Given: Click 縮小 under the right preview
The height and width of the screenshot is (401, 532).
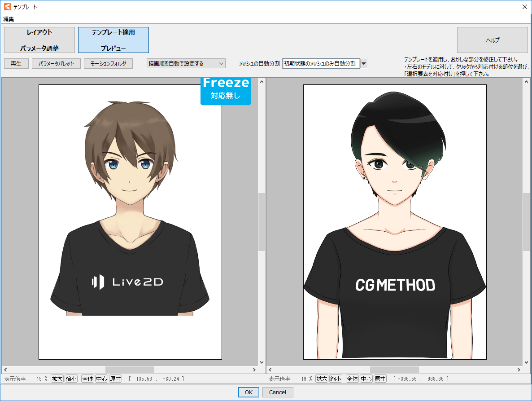Looking at the screenshot, I should click(336, 379).
